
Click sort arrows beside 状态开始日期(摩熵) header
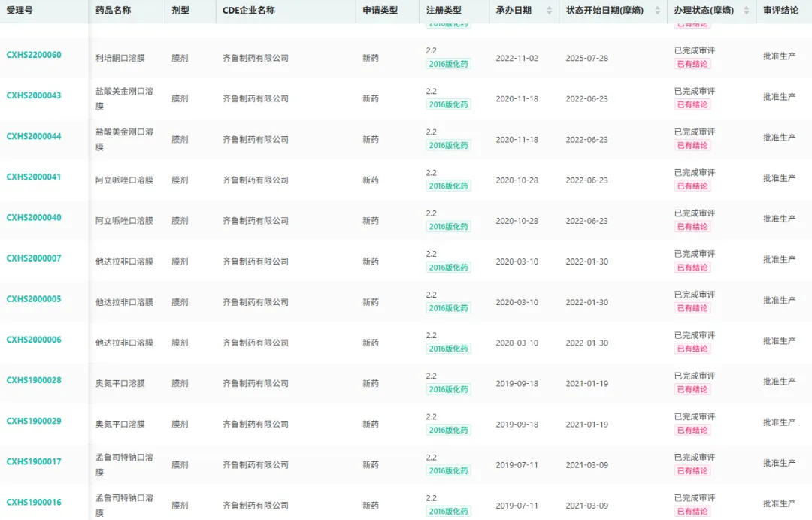click(x=658, y=11)
